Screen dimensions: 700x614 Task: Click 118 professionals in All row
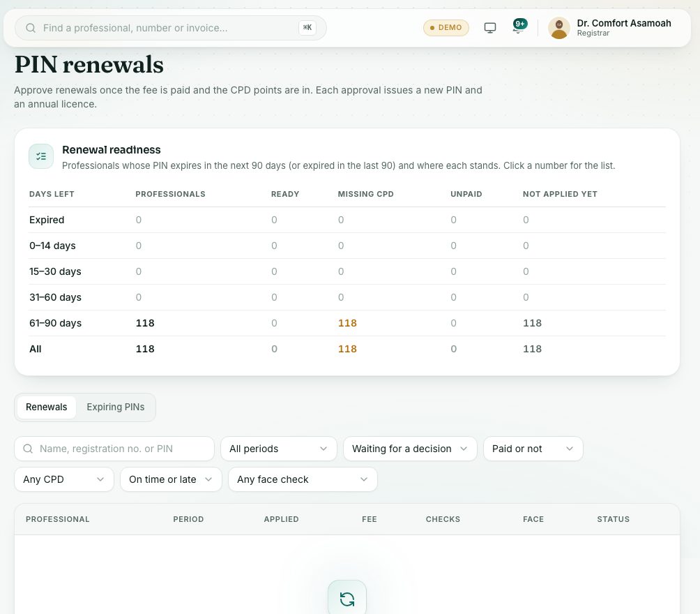pyautogui.click(x=145, y=349)
